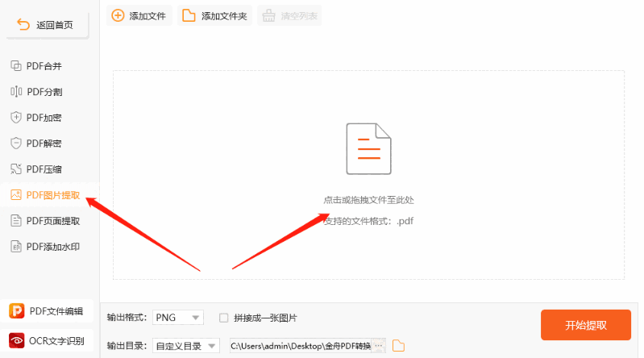
Task: Click 返回首页 label to return home
Action: pyautogui.click(x=55, y=25)
